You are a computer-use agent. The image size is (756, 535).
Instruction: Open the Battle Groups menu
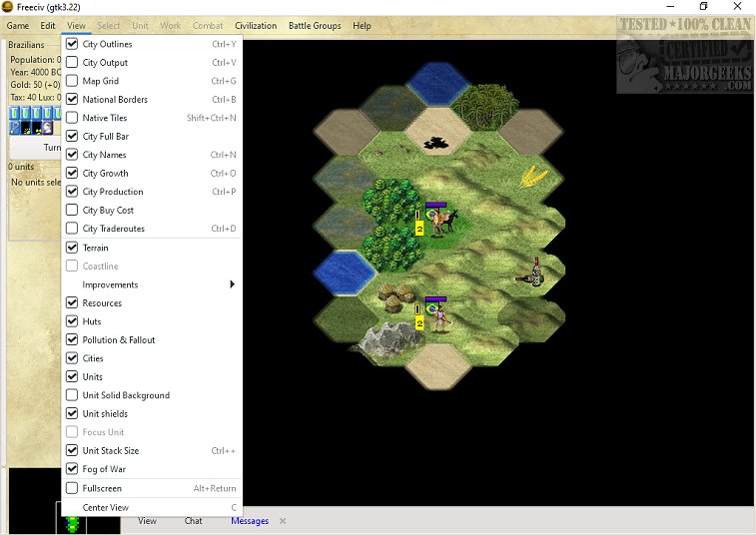click(x=315, y=26)
